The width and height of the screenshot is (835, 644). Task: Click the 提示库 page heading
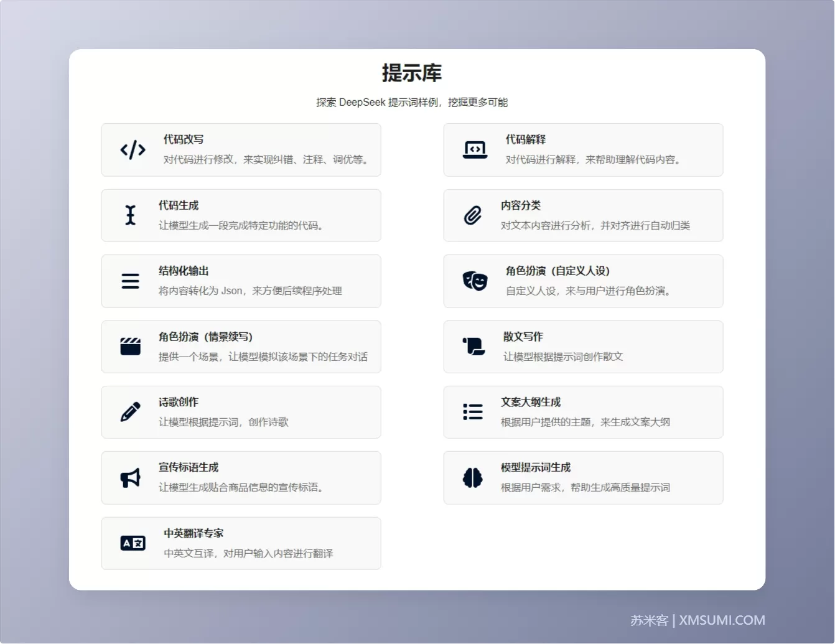click(x=412, y=73)
